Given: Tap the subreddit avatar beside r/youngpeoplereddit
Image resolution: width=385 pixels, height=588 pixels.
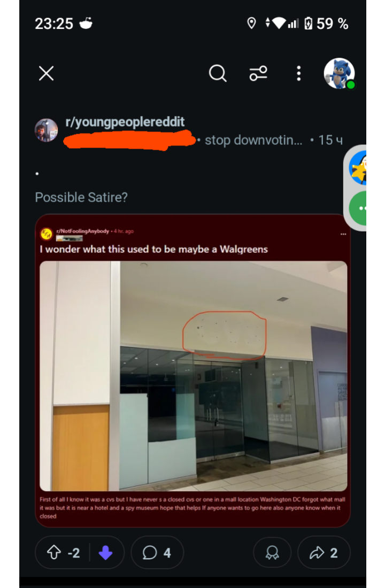Looking at the screenshot, I should coord(46,130).
